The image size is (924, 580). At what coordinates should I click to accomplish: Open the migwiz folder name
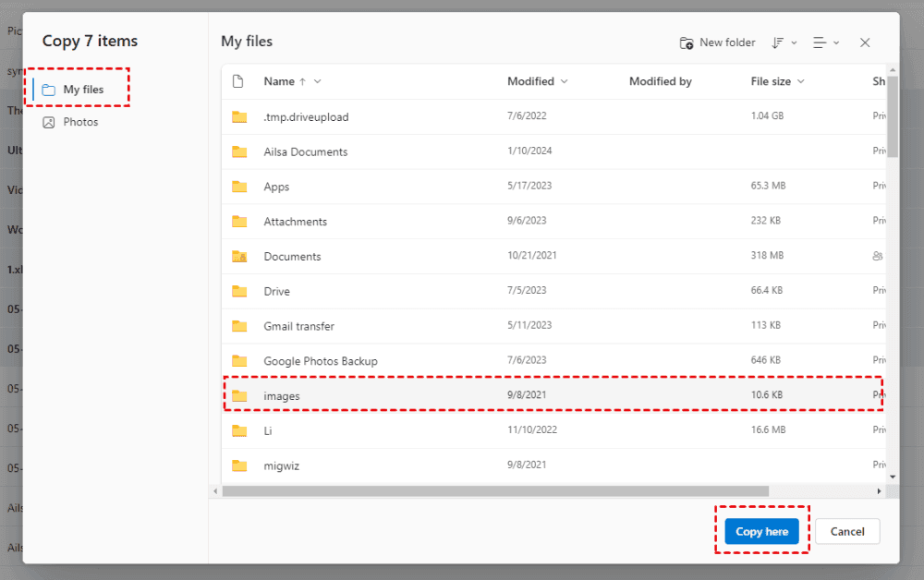(x=281, y=465)
